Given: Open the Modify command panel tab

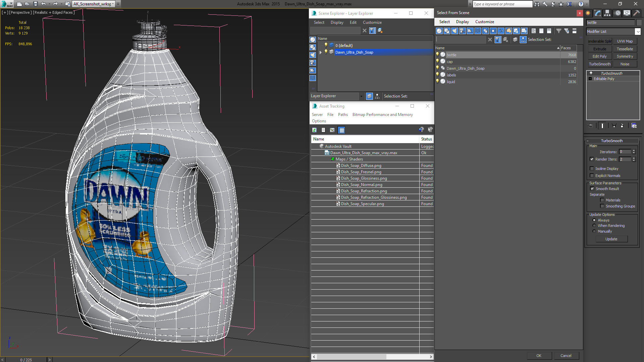Looking at the screenshot, I should (x=598, y=13).
